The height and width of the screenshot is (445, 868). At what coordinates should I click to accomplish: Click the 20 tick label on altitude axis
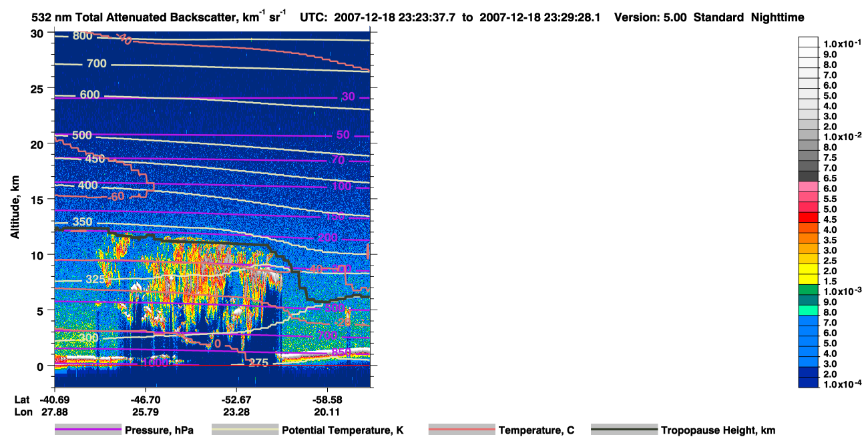pyautogui.click(x=39, y=143)
